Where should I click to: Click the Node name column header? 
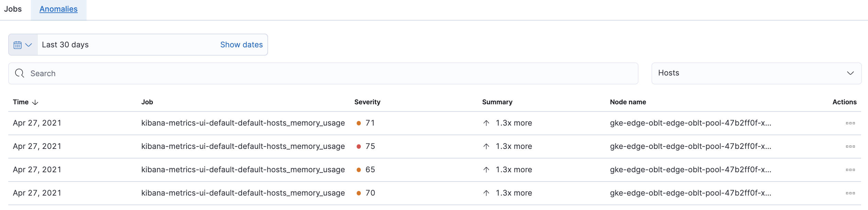click(628, 102)
